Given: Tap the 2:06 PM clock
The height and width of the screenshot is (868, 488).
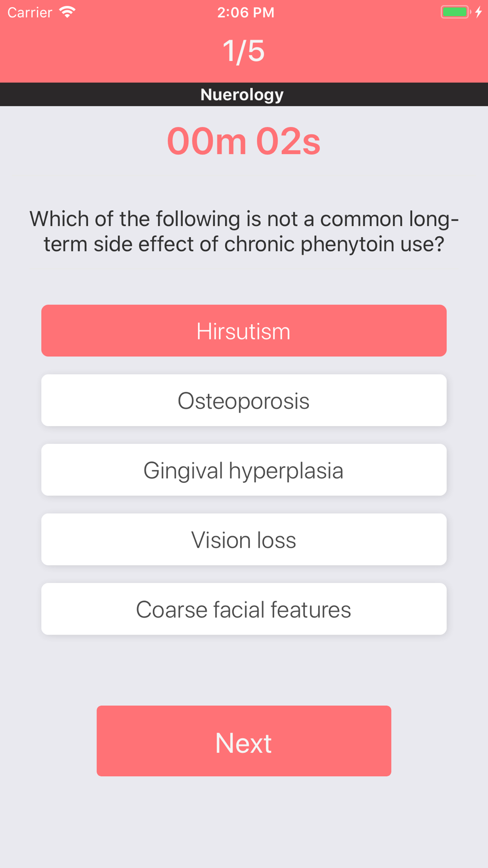Looking at the screenshot, I should tap(246, 12).
